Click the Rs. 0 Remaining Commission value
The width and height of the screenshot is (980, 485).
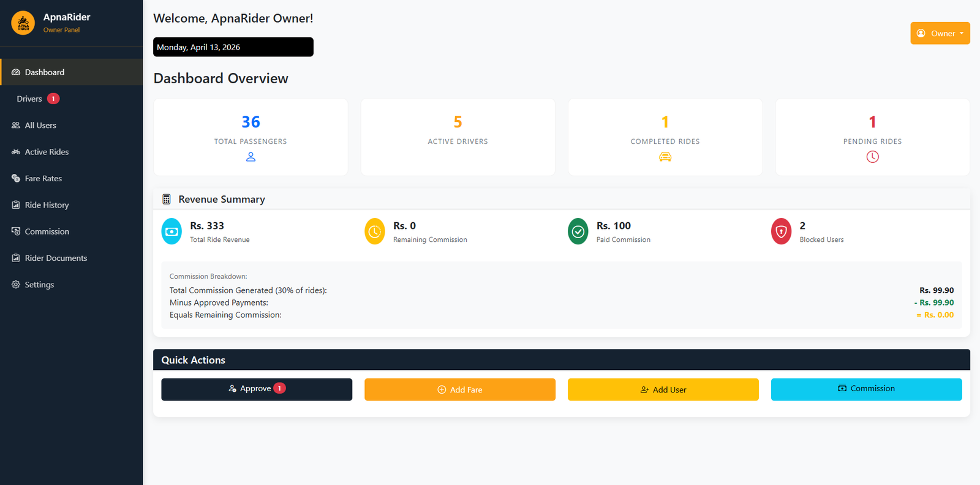tap(404, 226)
